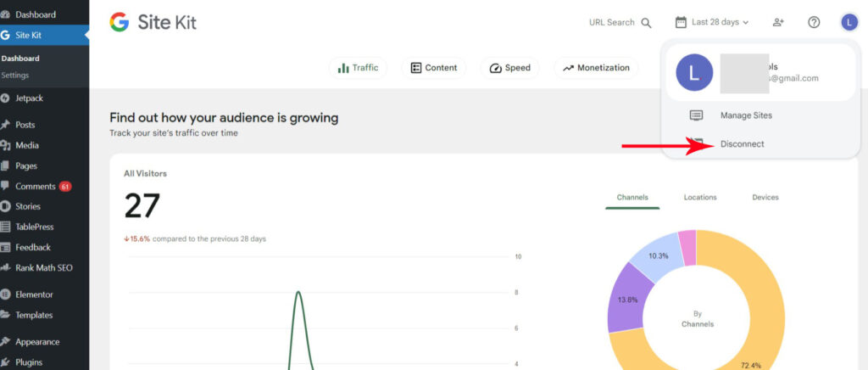
Task: Open Site Kit Settings submenu link
Action: click(15, 75)
